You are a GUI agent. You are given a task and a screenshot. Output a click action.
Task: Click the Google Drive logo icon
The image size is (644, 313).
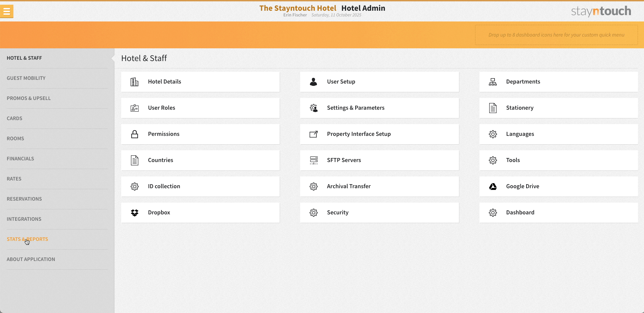pyautogui.click(x=493, y=187)
